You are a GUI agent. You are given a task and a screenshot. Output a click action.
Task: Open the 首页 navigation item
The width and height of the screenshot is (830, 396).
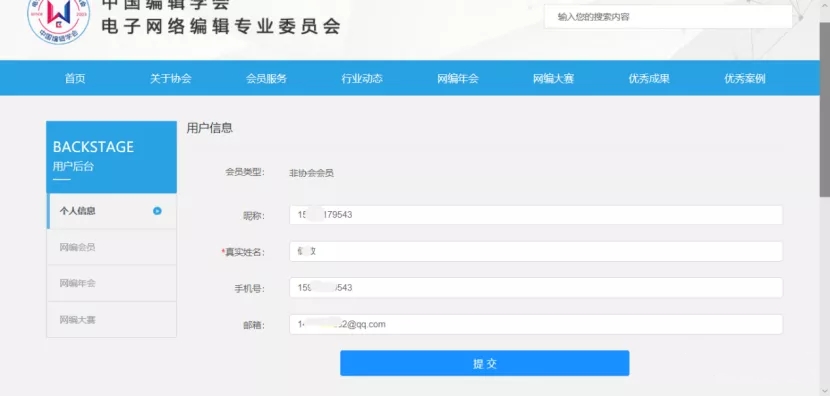click(75, 79)
